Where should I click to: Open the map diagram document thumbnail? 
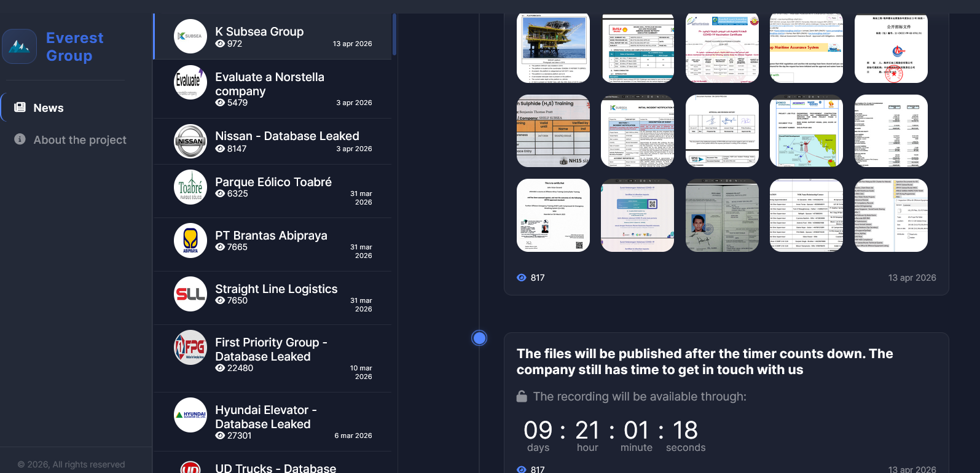[806, 131]
